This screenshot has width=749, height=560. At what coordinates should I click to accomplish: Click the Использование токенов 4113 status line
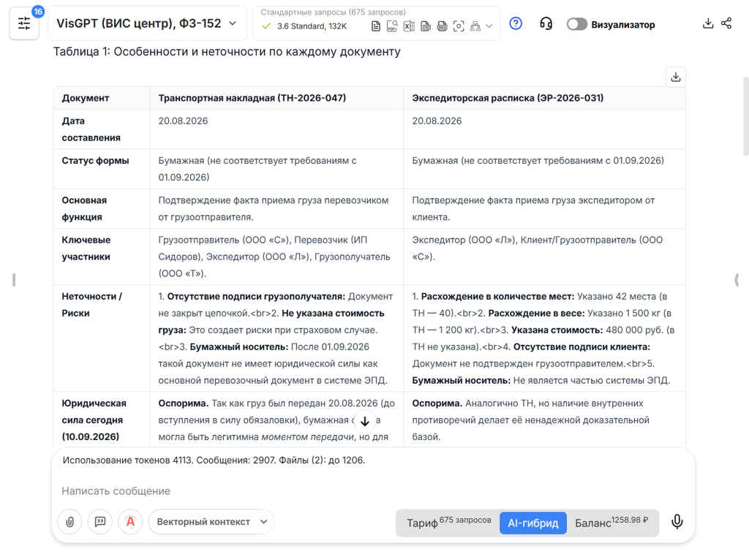pos(214,461)
